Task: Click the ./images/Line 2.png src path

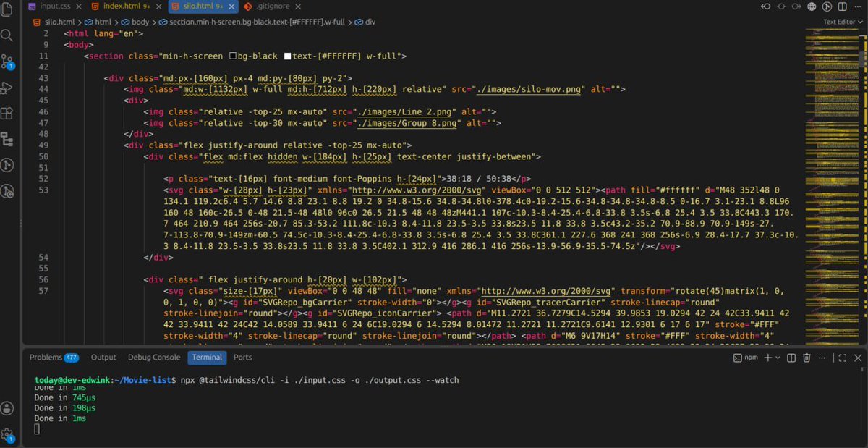Action: (404, 111)
